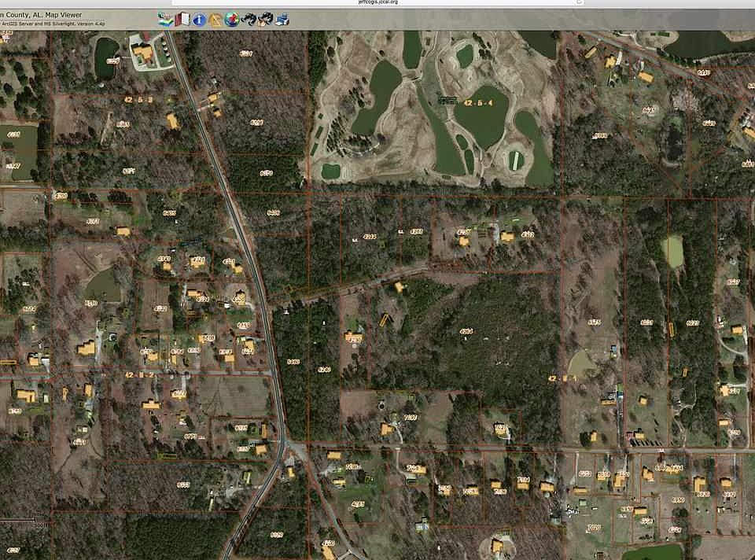
Task: Select the measure ruler tool
Action: click(215, 20)
